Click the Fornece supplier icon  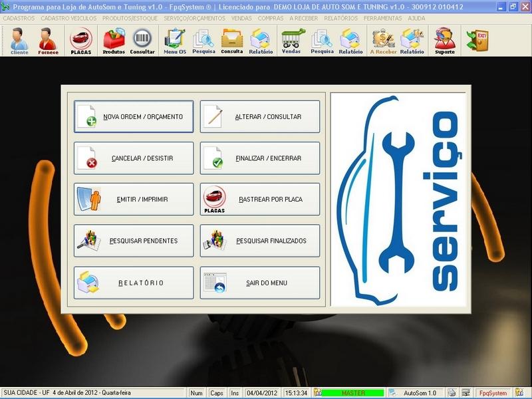pyautogui.click(x=49, y=41)
